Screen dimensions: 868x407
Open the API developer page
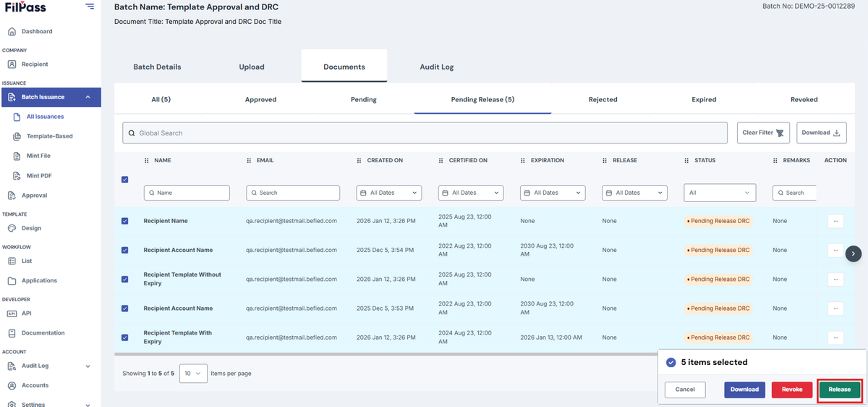(x=26, y=314)
